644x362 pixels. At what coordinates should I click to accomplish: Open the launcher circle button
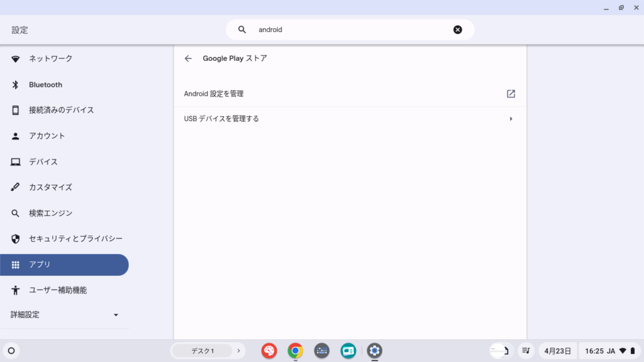click(11, 351)
